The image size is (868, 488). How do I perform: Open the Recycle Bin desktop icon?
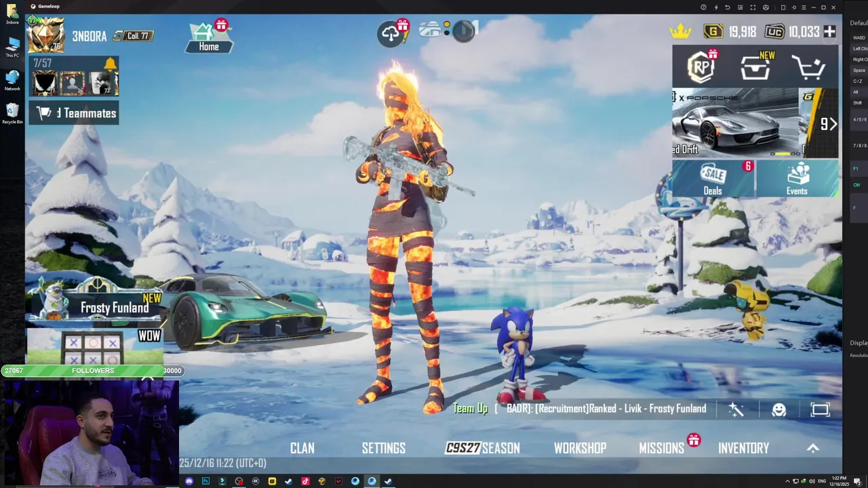(12, 113)
